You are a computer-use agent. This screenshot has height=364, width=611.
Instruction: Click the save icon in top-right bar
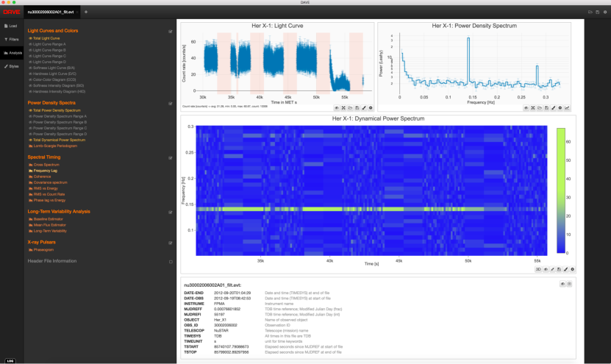point(597,12)
